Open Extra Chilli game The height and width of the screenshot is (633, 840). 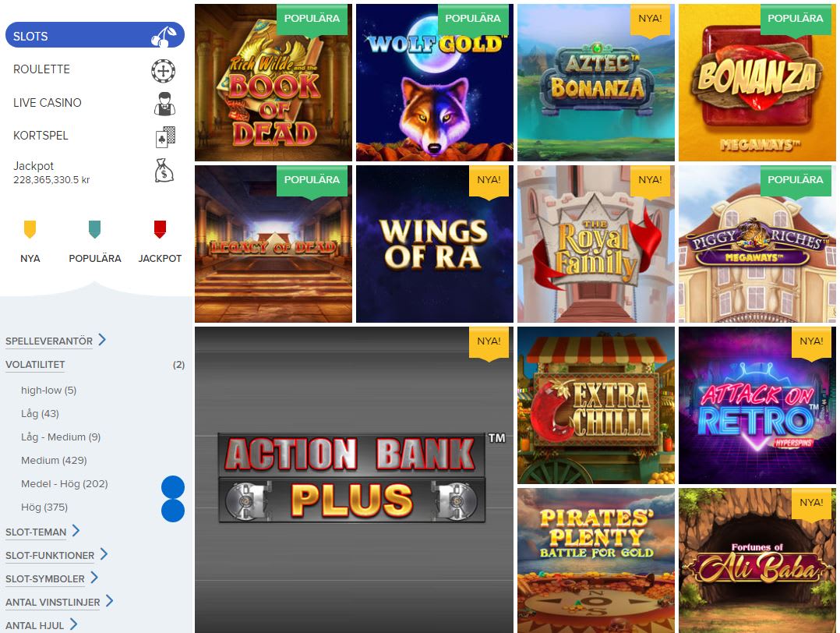click(x=595, y=405)
